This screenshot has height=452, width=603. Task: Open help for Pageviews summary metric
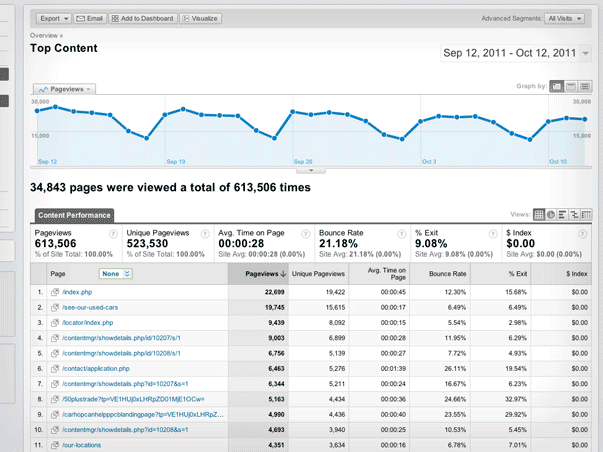(113, 234)
